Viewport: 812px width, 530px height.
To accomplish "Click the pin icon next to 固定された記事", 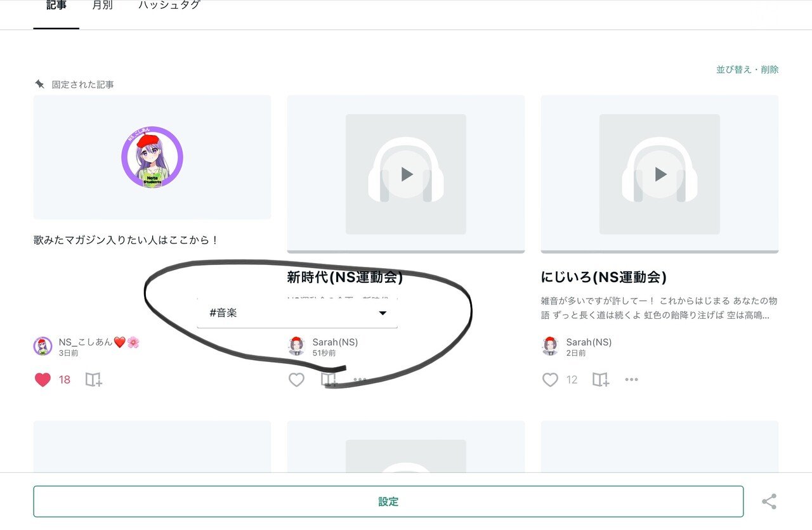I will click(x=39, y=84).
